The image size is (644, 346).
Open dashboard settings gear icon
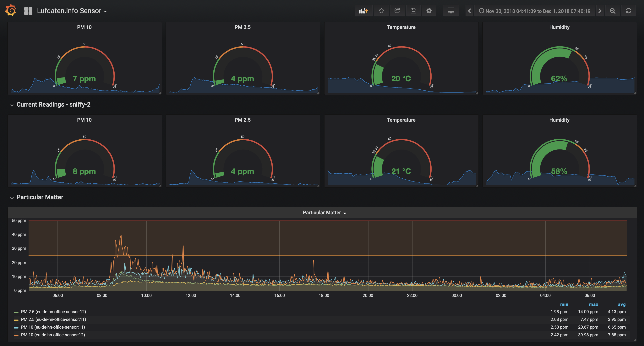(x=429, y=11)
